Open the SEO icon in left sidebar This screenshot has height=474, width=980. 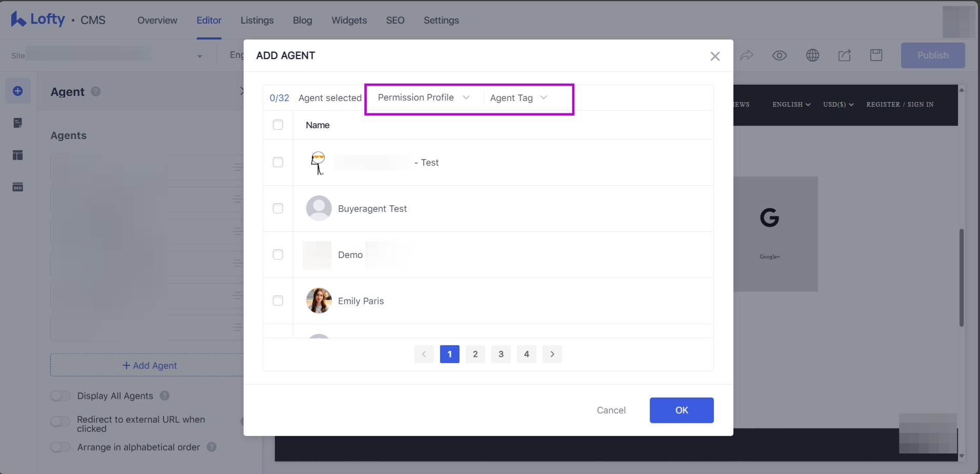point(18,187)
